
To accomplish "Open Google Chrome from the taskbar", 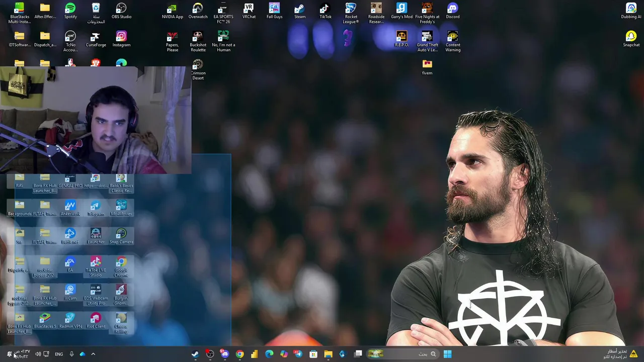I will 239,354.
